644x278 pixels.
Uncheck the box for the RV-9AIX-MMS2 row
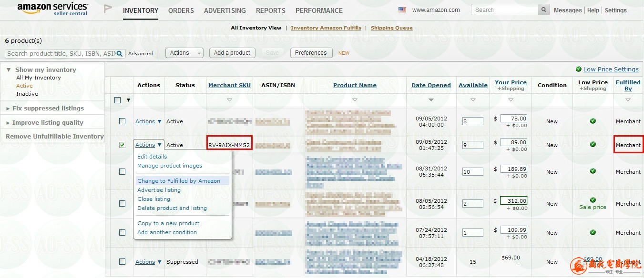[122, 145]
